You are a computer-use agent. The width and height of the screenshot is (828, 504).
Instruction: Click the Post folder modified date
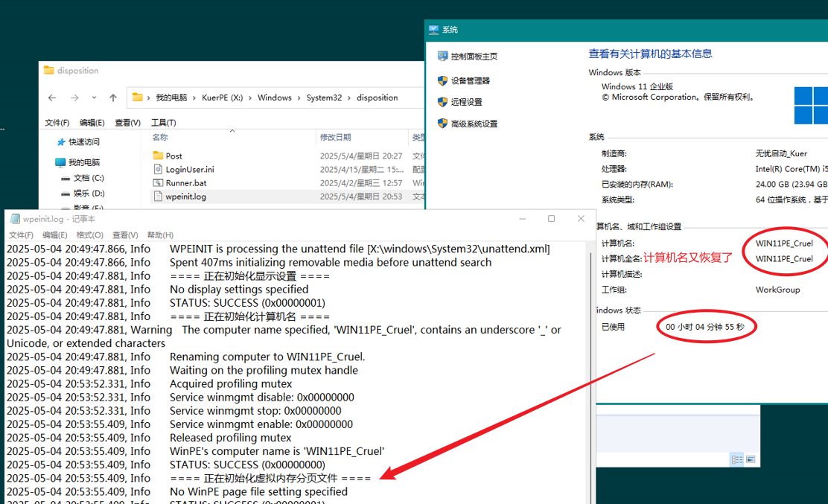point(361,156)
